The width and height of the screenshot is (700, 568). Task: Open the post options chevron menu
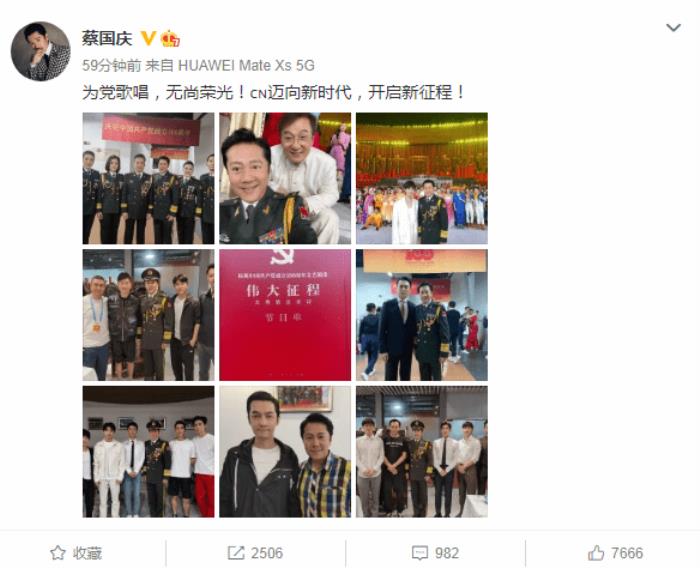click(x=673, y=28)
